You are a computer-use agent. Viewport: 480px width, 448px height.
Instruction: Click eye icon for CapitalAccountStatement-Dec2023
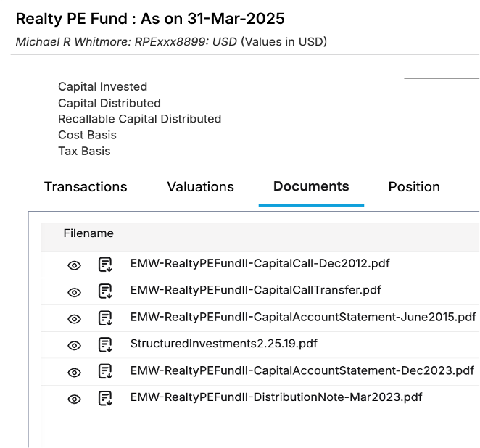[x=74, y=372]
